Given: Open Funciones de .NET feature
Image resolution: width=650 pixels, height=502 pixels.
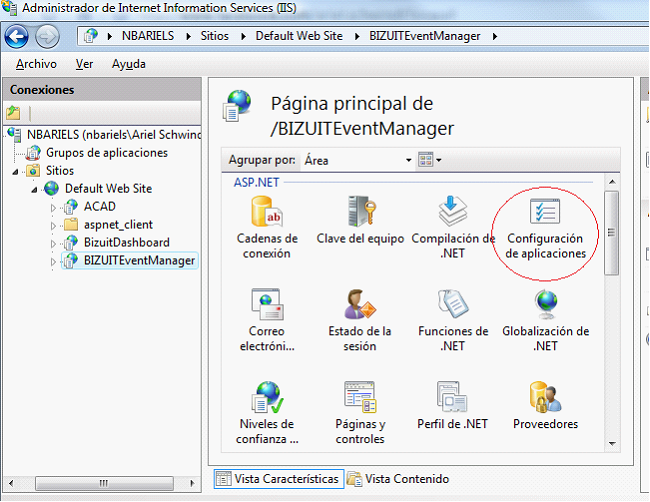Looking at the screenshot, I should click(453, 320).
